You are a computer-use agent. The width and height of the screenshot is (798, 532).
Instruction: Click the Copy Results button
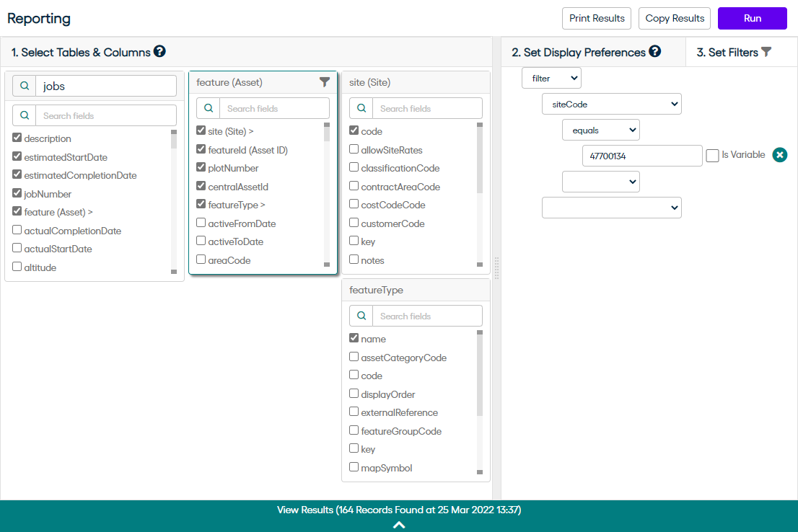(675, 19)
